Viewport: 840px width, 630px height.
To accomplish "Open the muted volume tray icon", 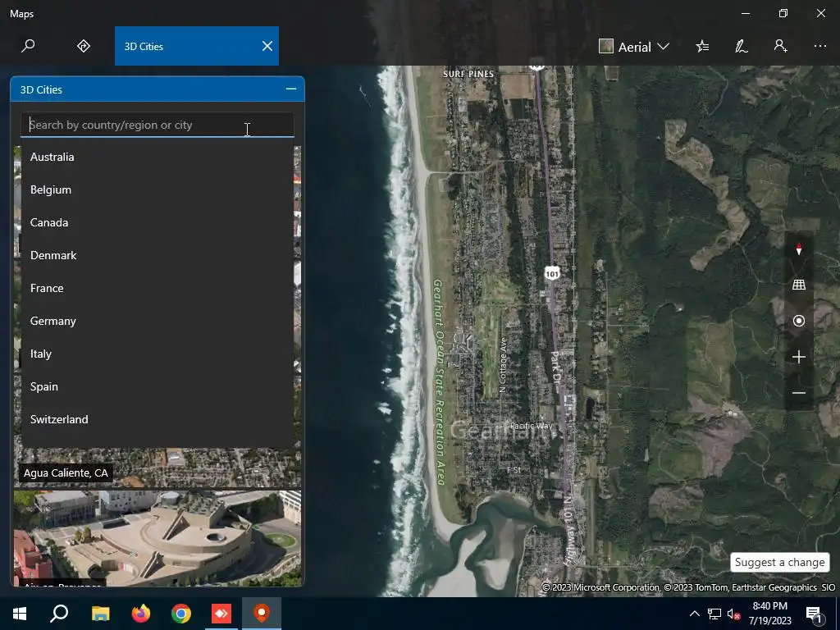I will pos(733,614).
